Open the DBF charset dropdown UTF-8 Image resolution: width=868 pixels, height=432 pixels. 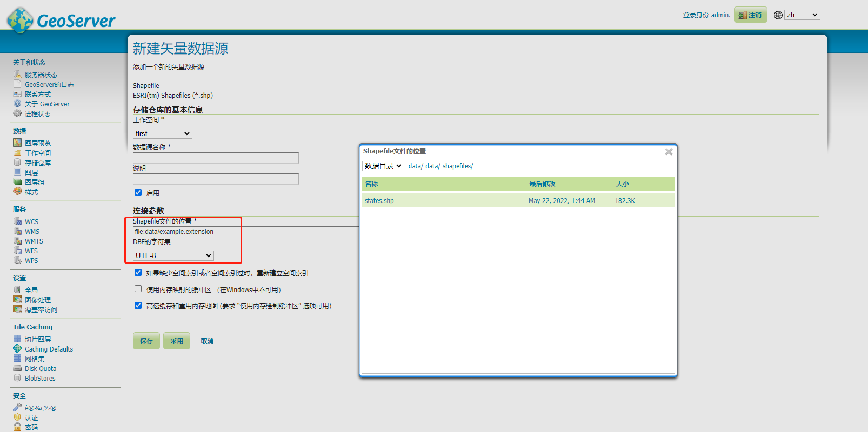point(173,255)
